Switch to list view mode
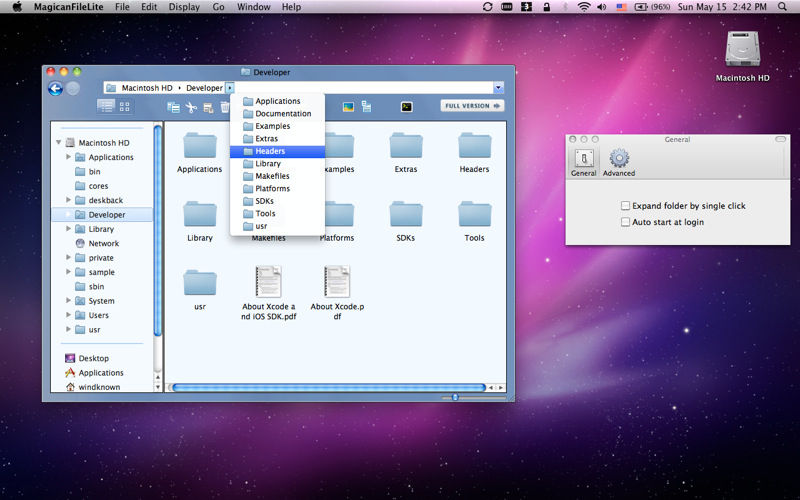The height and width of the screenshot is (500, 800). click(x=106, y=106)
